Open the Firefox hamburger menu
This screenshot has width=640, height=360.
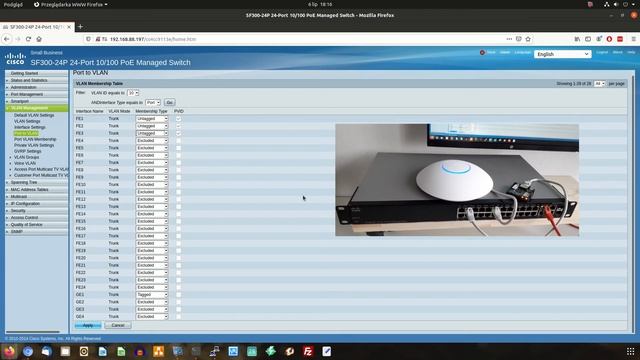point(633,39)
